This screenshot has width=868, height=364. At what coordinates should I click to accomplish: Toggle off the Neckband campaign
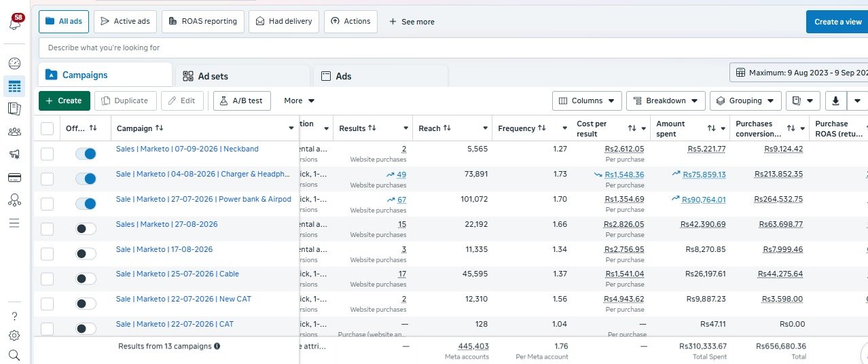(86, 154)
